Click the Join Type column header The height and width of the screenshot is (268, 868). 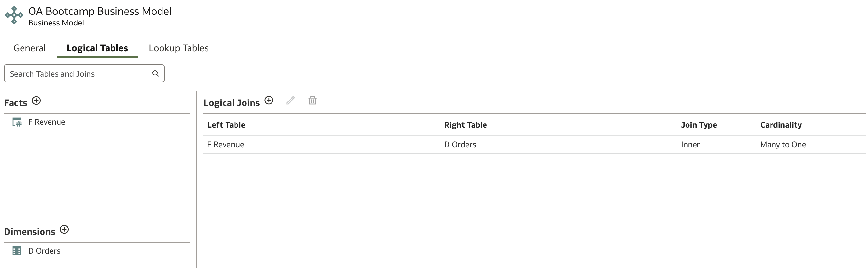[x=699, y=125]
